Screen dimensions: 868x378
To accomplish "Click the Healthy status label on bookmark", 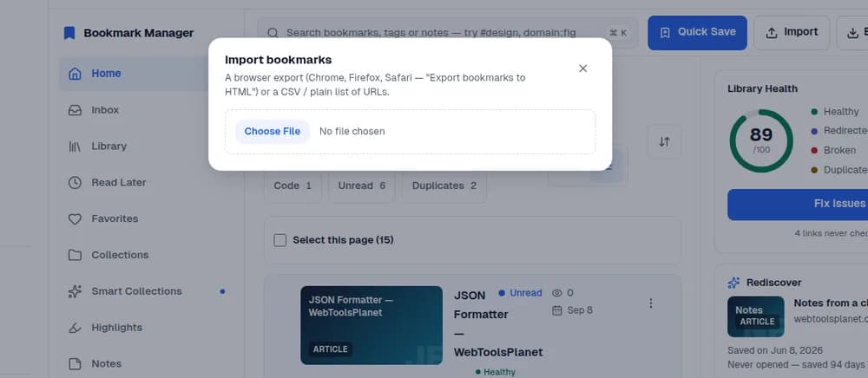I will 496,372.
